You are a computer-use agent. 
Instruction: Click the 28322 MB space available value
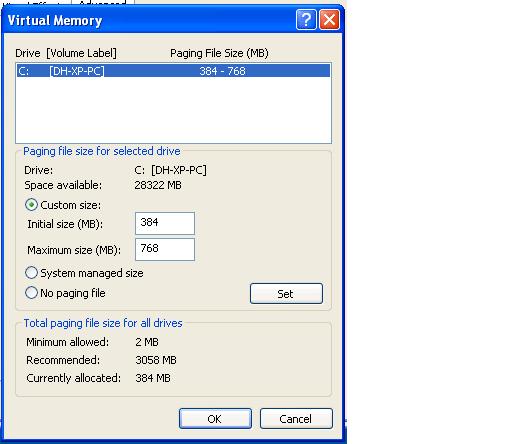(x=158, y=185)
